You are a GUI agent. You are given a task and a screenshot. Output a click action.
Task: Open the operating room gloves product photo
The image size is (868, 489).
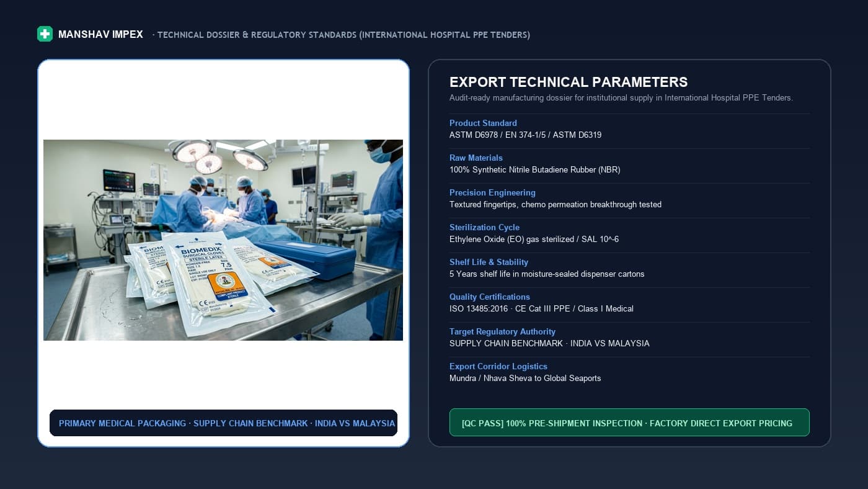click(x=223, y=240)
